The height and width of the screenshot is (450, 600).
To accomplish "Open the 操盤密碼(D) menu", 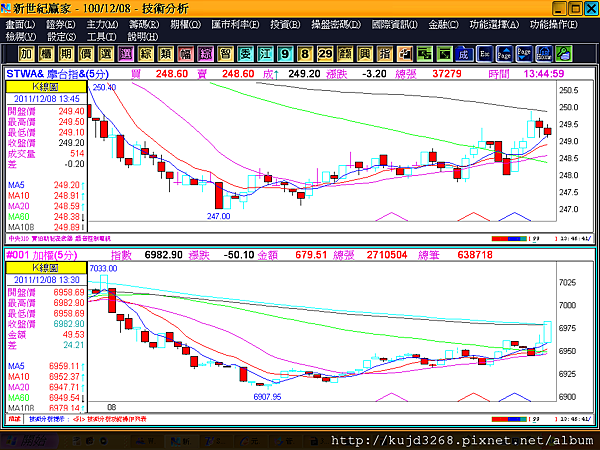I will tap(336, 24).
